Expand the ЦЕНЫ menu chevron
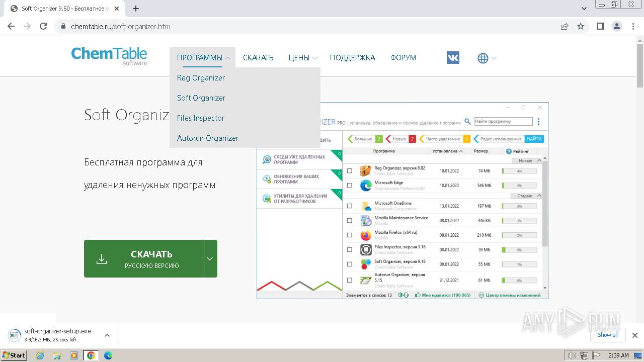This screenshot has width=644, height=362. tap(315, 58)
